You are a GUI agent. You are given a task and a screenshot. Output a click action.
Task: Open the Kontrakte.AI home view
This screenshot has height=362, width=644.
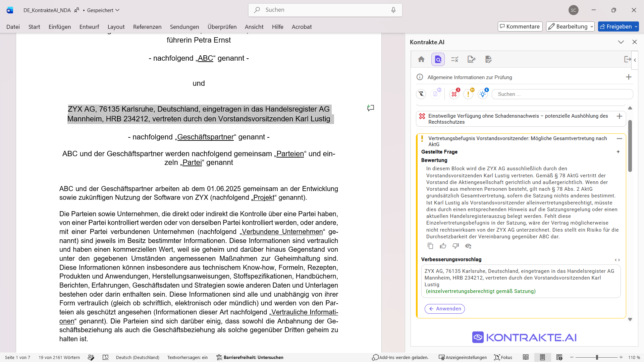[x=421, y=59]
